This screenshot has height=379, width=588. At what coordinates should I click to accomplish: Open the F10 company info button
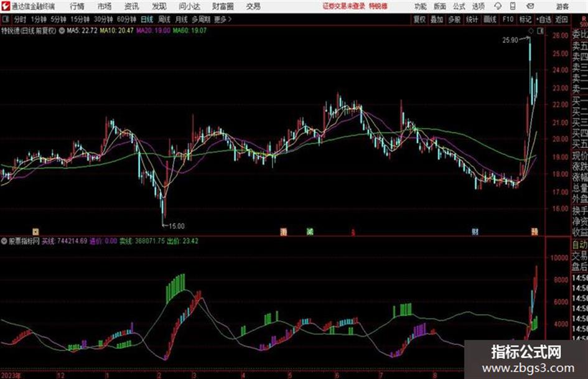(508, 19)
